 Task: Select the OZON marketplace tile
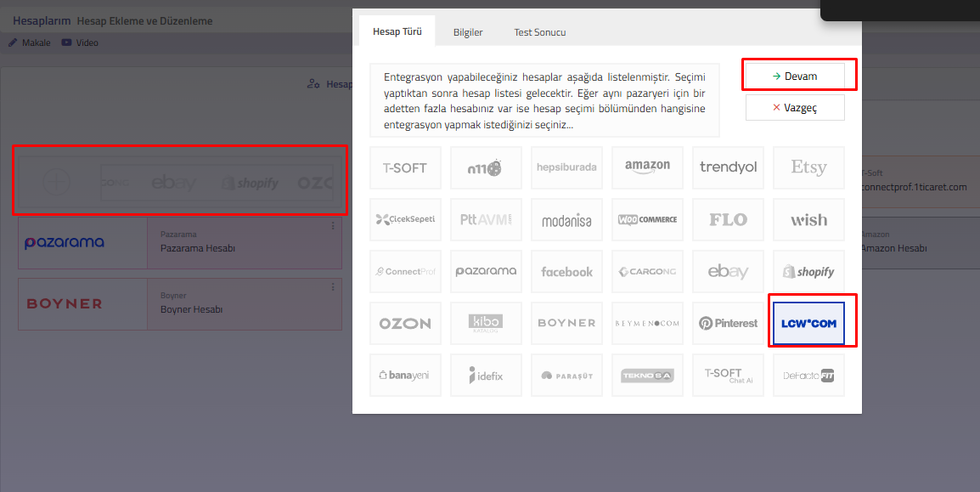(x=406, y=323)
